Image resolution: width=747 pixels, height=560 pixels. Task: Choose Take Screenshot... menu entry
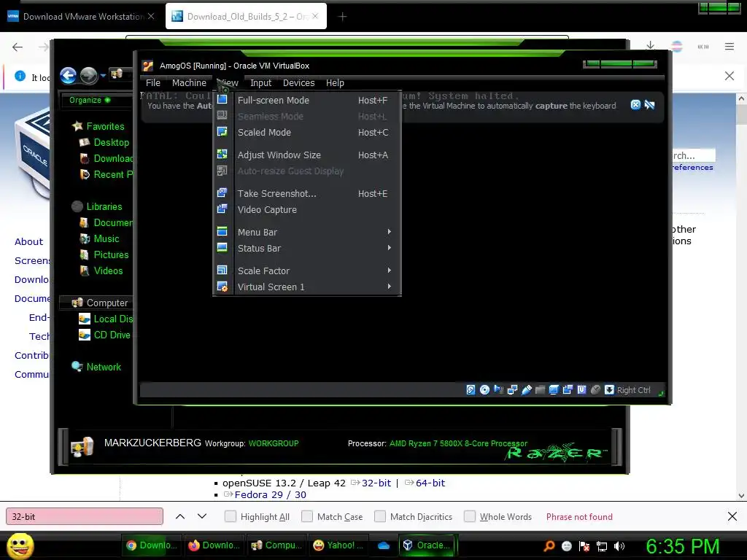pos(307,193)
